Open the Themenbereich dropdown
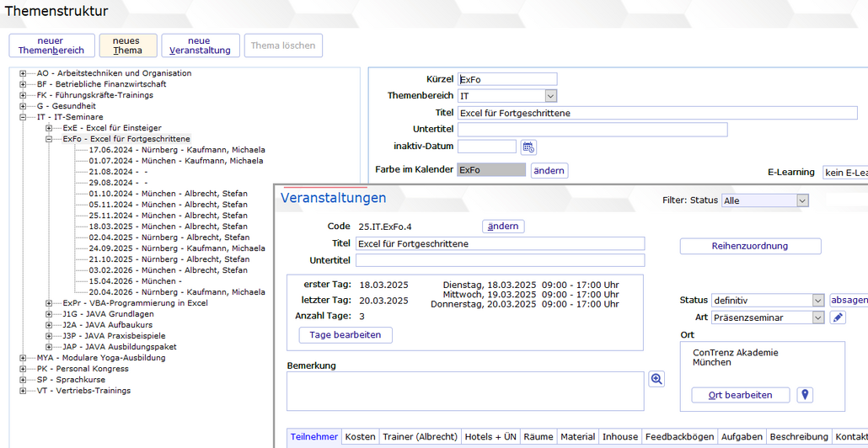Screen dimensions: 868x448 point(550,96)
